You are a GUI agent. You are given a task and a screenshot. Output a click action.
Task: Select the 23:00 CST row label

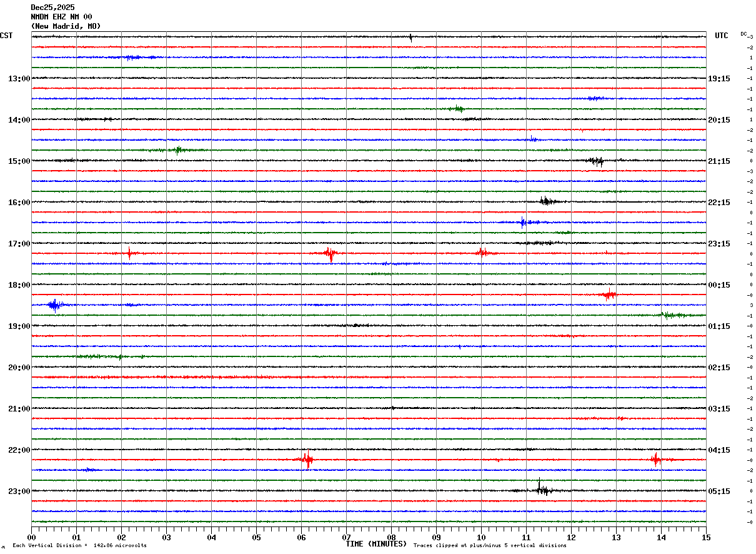[x=19, y=491]
